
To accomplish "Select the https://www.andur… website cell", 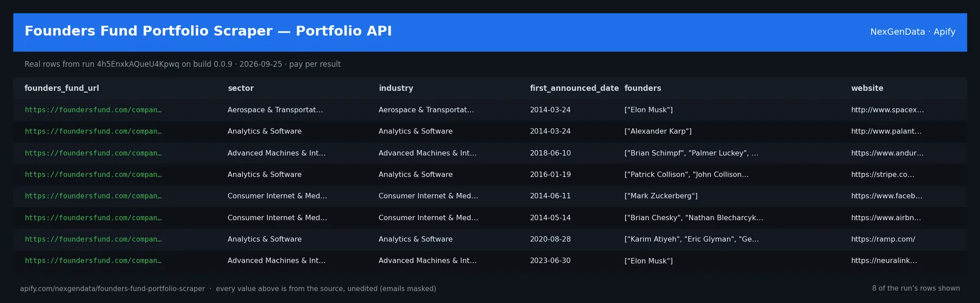I will (x=887, y=153).
